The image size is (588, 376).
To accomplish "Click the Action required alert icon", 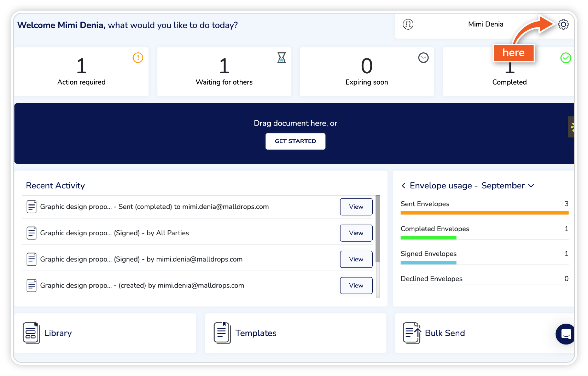I will 138,58.
